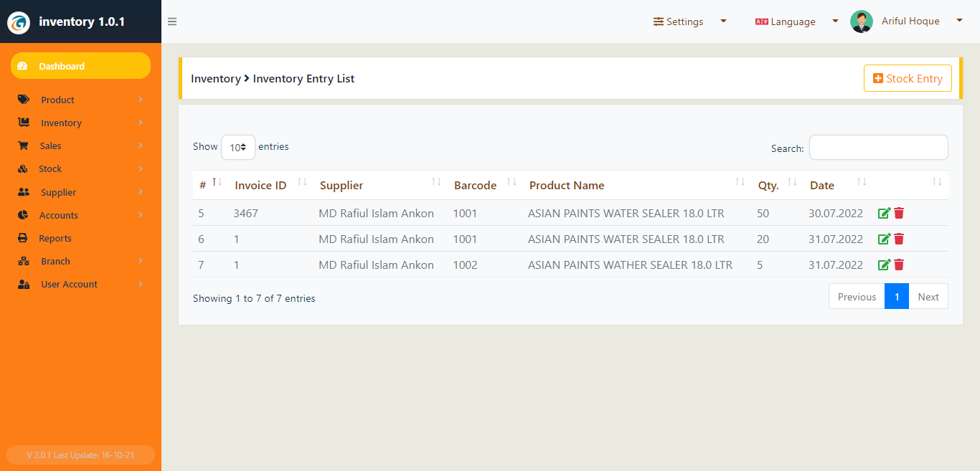Delete the ASIAN PAINTS WATHER SEALER entry

899,265
